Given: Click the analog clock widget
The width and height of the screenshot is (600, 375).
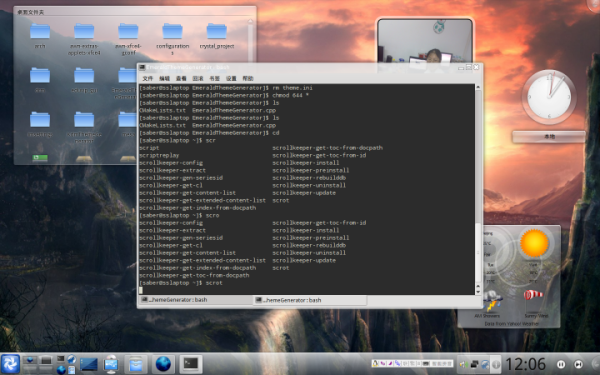Looking at the screenshot, I should click(549, 96).
